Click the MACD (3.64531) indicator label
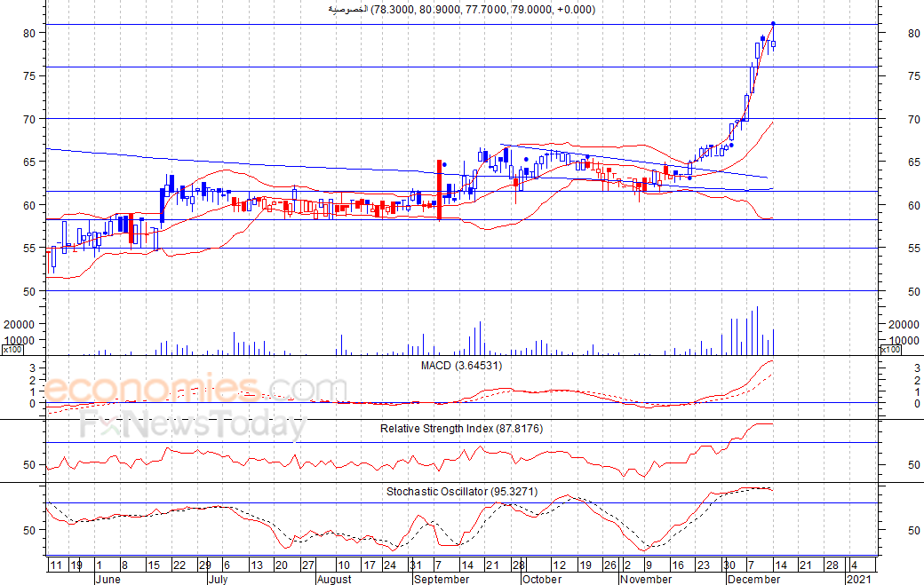Screen dimensions: 924x585 click(x=462, y=365)
